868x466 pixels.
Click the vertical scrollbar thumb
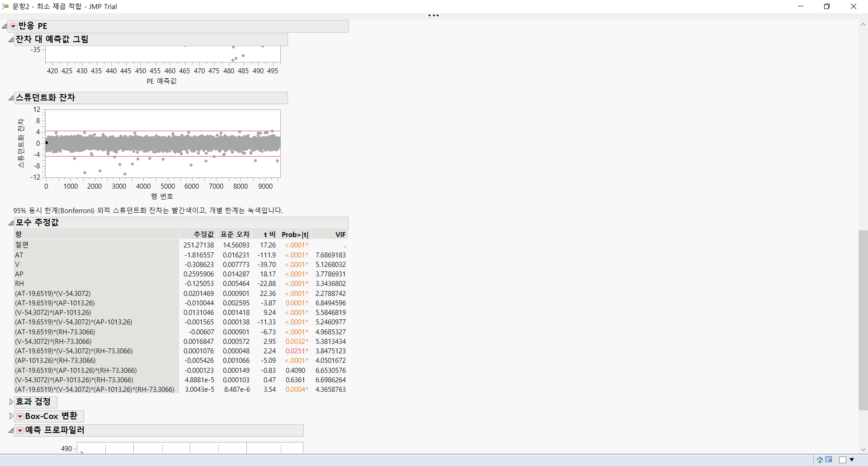coord(863,320)
